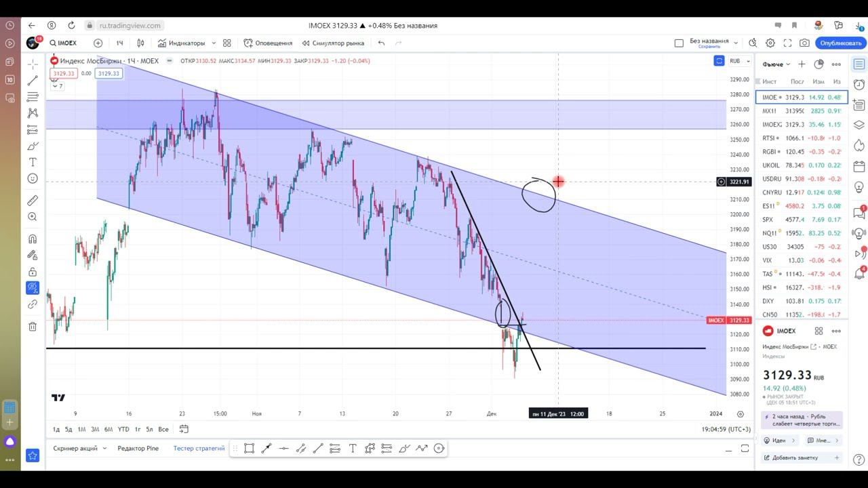Select the USDRU watchlist row
The width and height of the screenshot is (868, 488).
click(802, 179)
